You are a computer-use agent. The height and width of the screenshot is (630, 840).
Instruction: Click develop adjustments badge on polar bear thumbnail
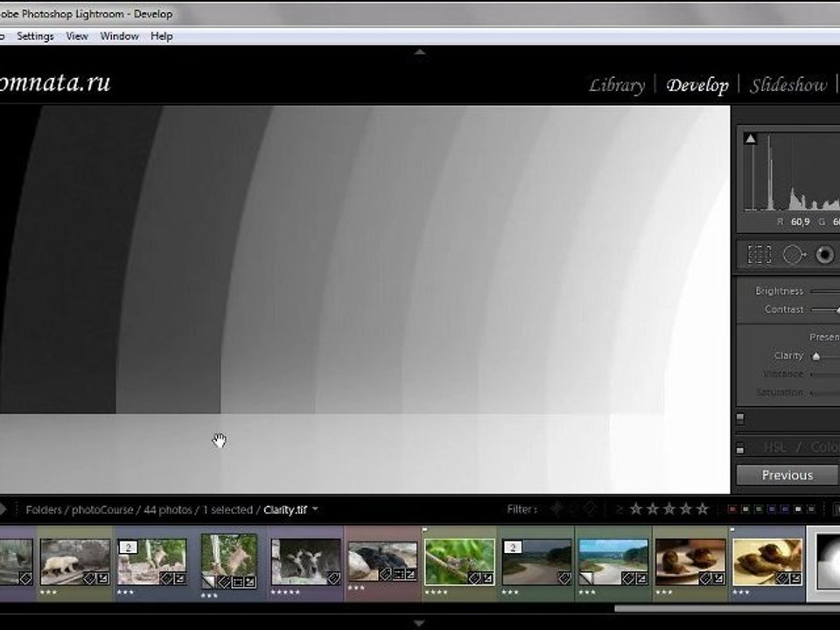coord(102,578)
